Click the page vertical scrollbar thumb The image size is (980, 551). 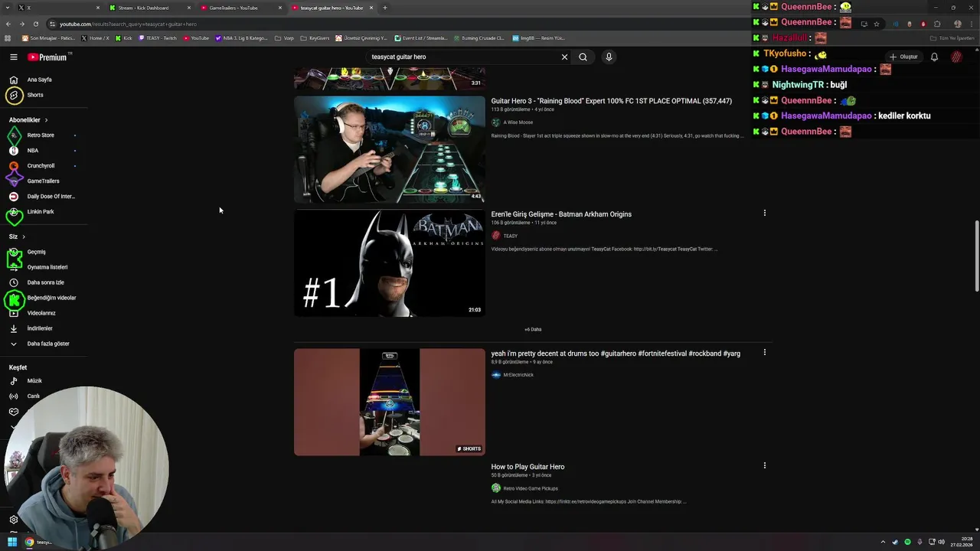(x=976, y=256)
